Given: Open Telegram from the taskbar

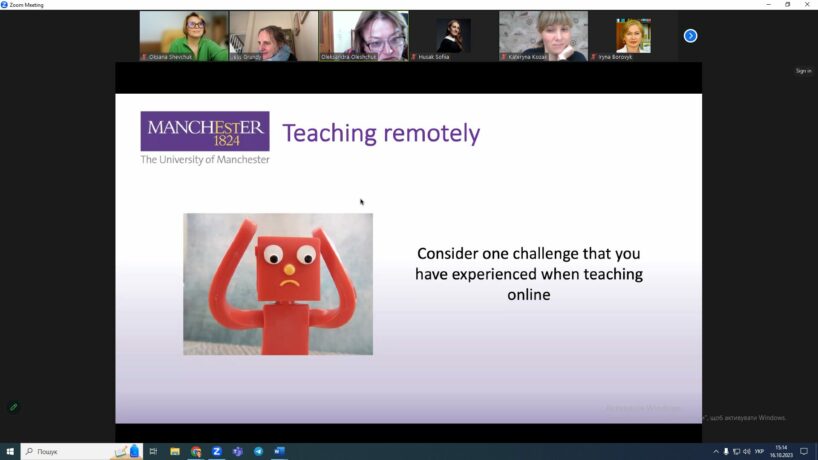Looking at the screenshot, I should click(259, 451).
